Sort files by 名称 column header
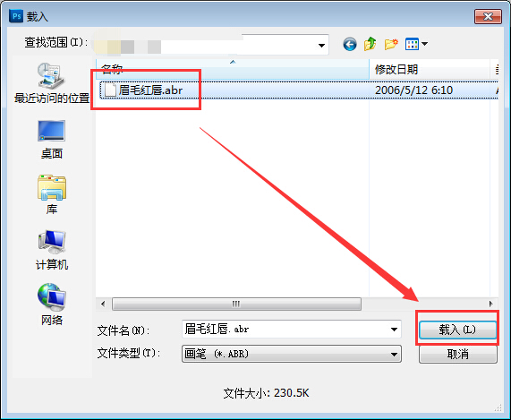The width and height of the screenshot is (511, 420). (233, 69)
